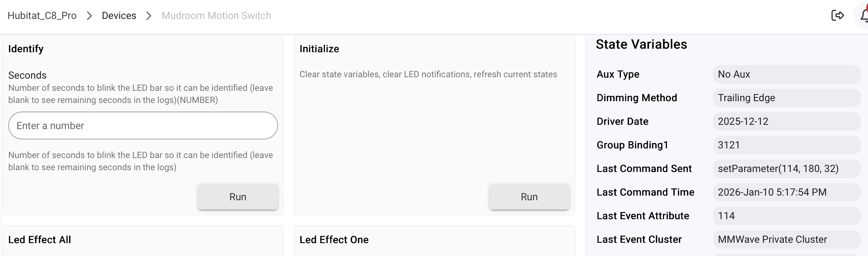The height and width of the screenshot is (256, 868).
Task: Run the Initialize command
Action: click(529, 197)
